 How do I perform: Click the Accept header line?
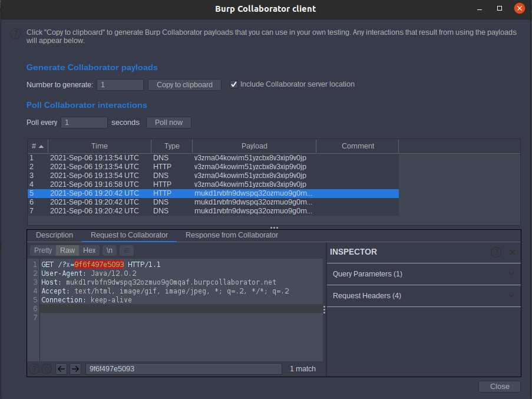(165, 291)
